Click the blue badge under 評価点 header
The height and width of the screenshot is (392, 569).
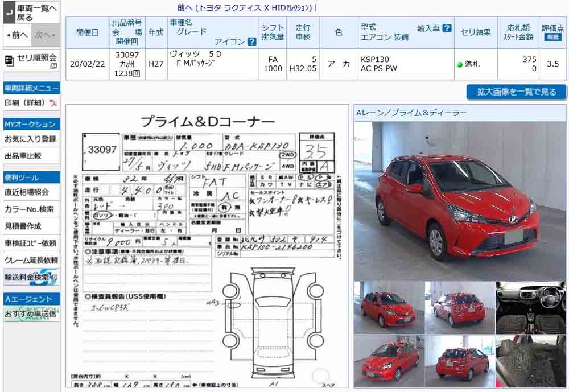point(552,37)
